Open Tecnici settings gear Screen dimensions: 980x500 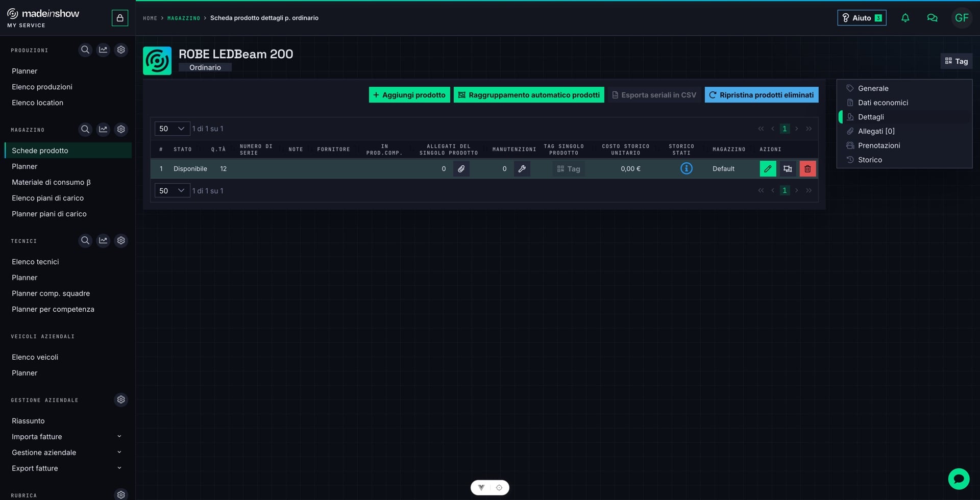point(121,240)
